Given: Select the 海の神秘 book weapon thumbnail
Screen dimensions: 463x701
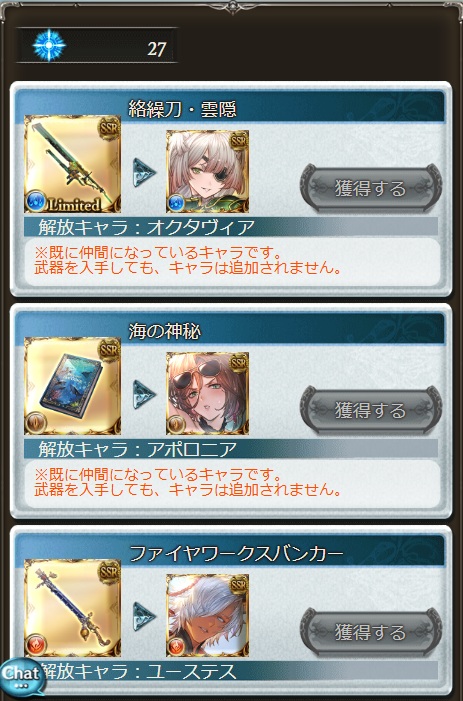Looking at the screenshot, I should click(x=72, y=386).
